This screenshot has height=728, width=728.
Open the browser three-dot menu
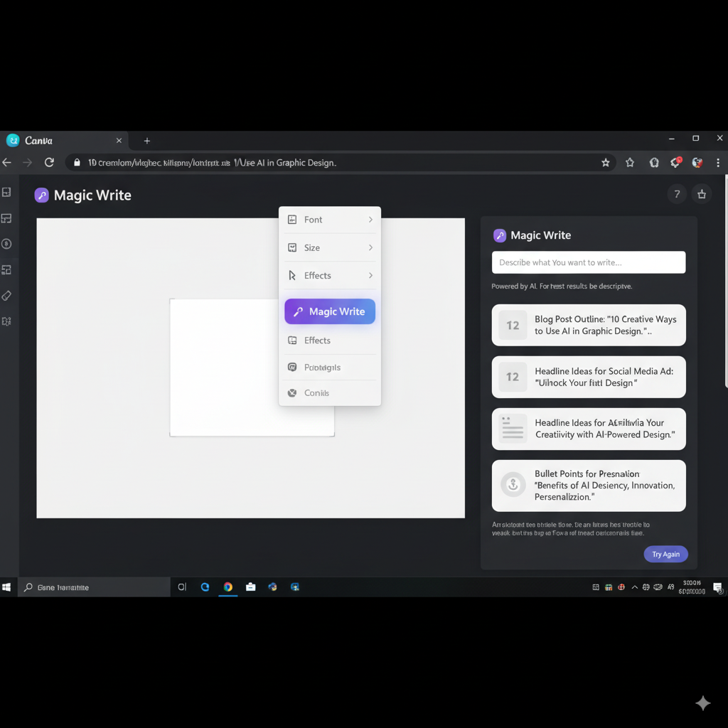click(719, 163)
